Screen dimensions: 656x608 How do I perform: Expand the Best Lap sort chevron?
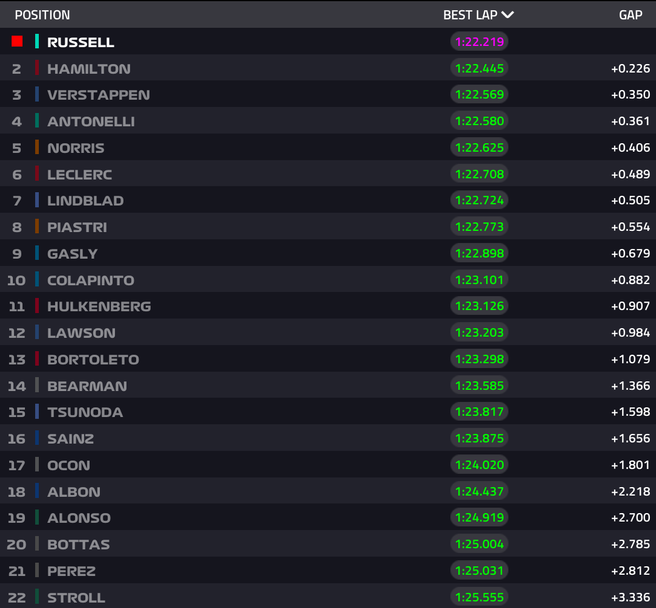pos(507,15)
